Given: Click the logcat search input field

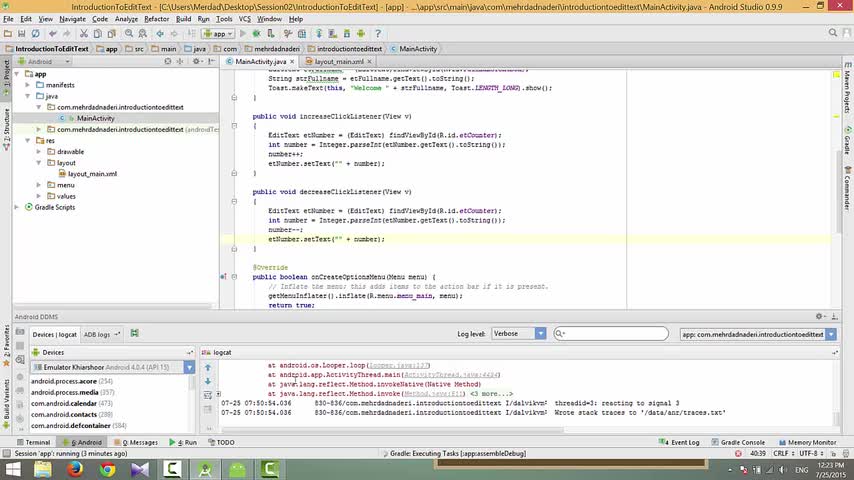Looking at the screenshot, I should (611, 333).
